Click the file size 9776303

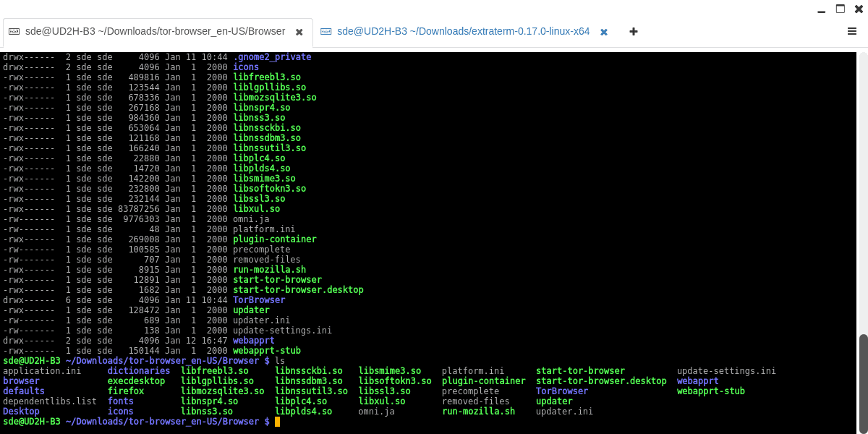(x=142, y=219)
